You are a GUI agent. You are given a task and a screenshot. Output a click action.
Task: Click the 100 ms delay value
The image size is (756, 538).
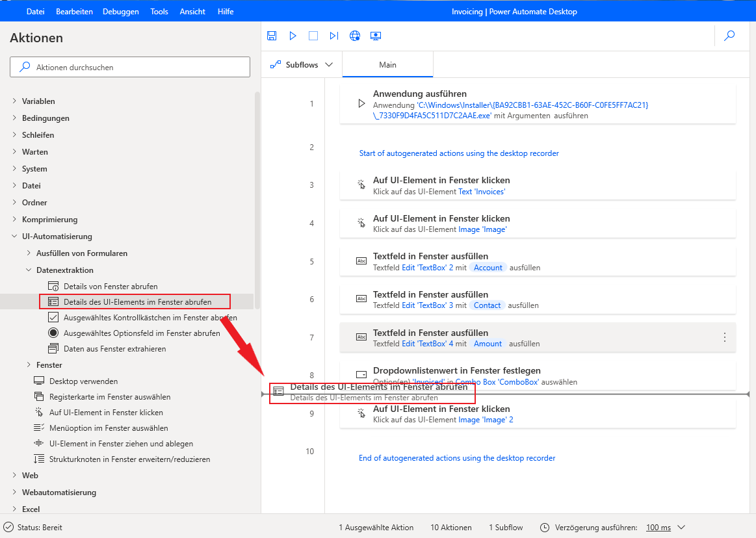tap(658, 528)
